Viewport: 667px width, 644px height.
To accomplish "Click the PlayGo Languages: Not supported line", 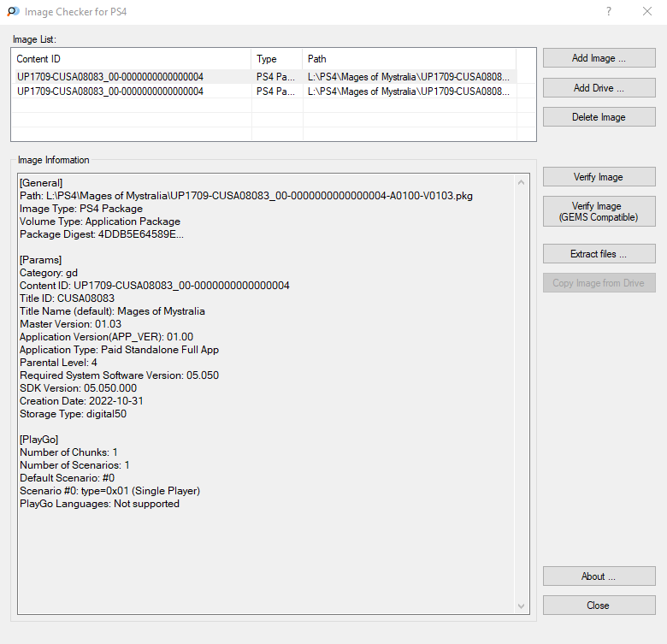I will 99,504.
